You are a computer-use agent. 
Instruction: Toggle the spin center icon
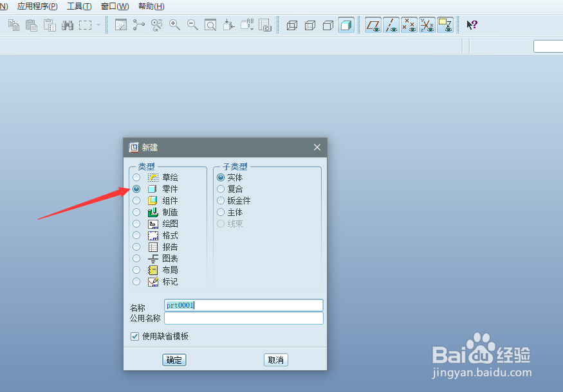[x=138, y=25]
